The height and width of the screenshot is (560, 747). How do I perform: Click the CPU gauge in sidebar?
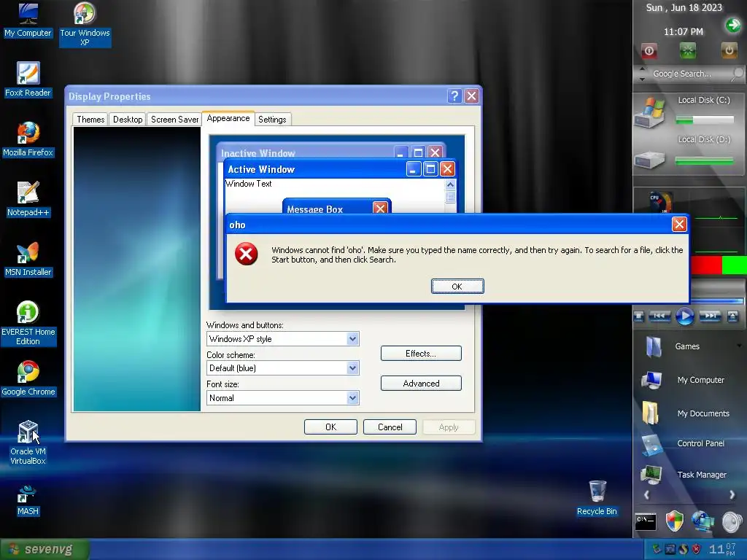tap(661, 201)
